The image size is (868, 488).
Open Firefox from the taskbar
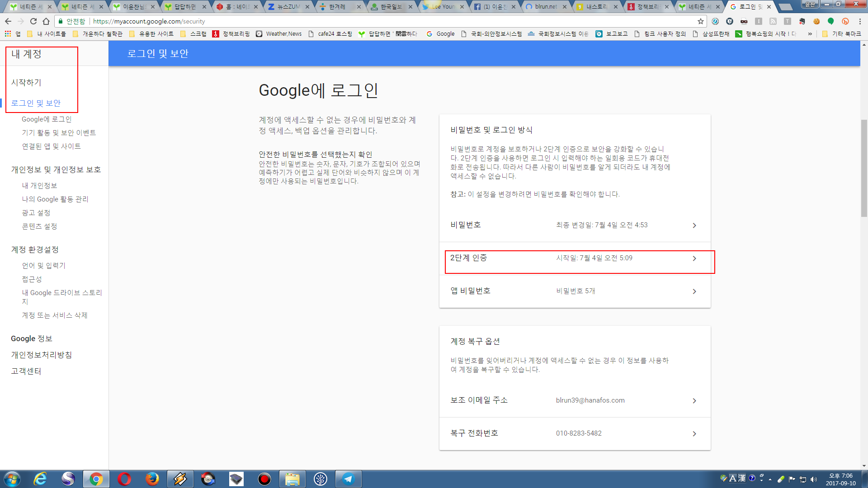(152, 479)
